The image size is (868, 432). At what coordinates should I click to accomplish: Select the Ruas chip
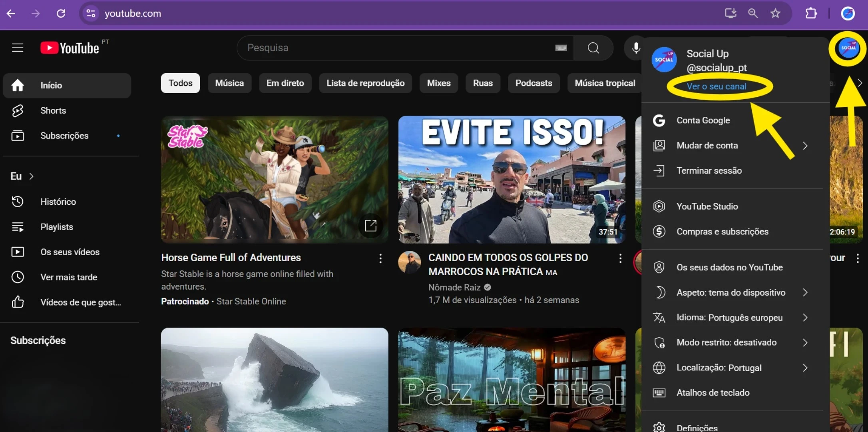click(483, 83)
